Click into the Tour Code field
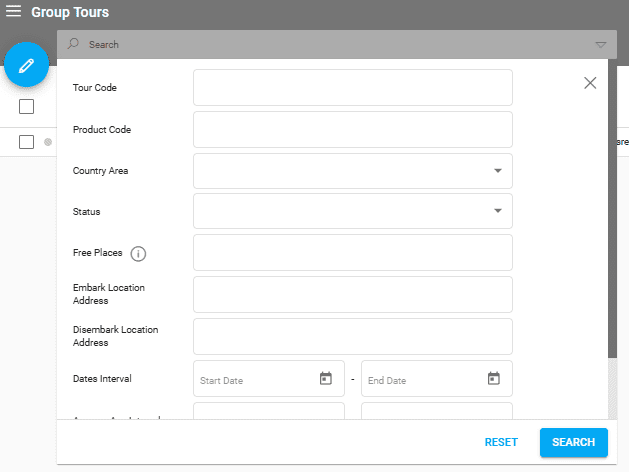This screenshot has height=472, width=629. pyautogui.click(x=352, y=88)
